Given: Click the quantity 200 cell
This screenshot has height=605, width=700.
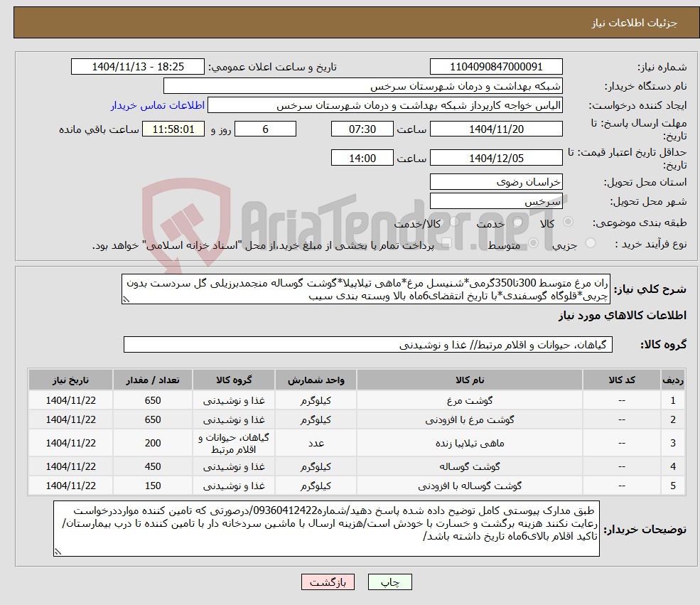Looking at the screenshot, I should coord(153,442).
